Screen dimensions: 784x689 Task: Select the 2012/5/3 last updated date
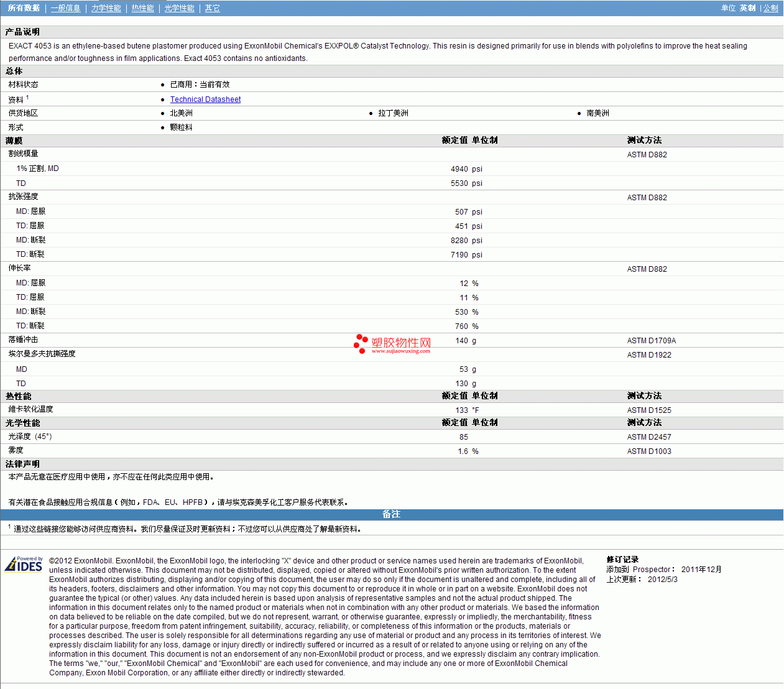(663, 580)
